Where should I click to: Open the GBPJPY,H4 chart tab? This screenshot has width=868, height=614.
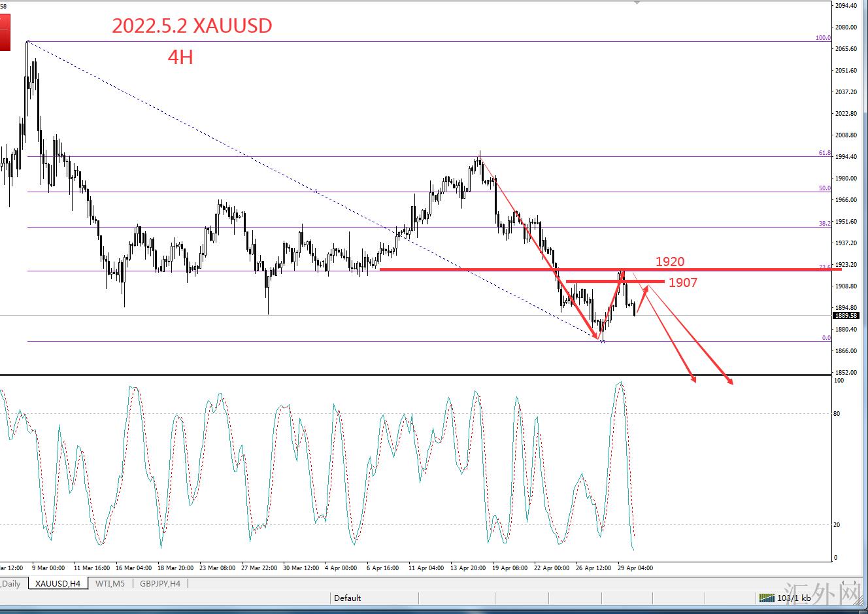[x=159, y=583]
